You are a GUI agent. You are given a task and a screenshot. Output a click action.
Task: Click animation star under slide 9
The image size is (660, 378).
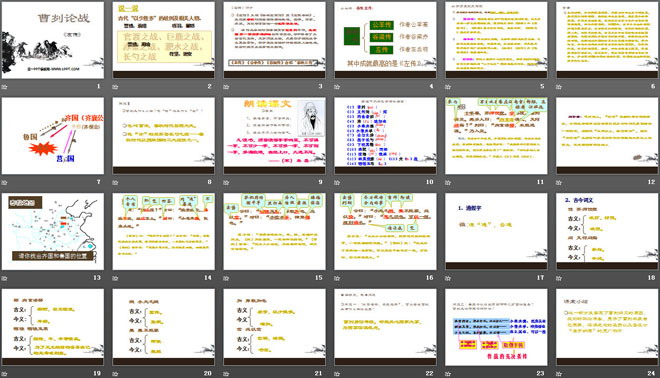tap(226, 183)
